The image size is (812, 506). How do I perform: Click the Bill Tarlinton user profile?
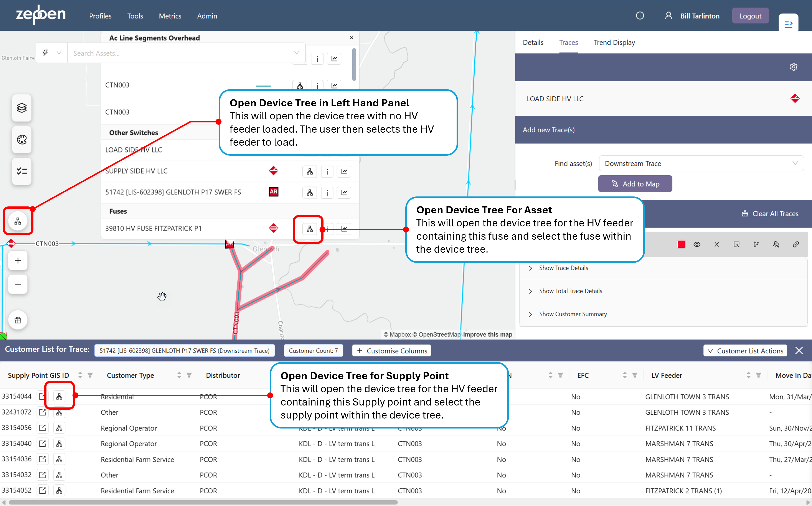692,16
